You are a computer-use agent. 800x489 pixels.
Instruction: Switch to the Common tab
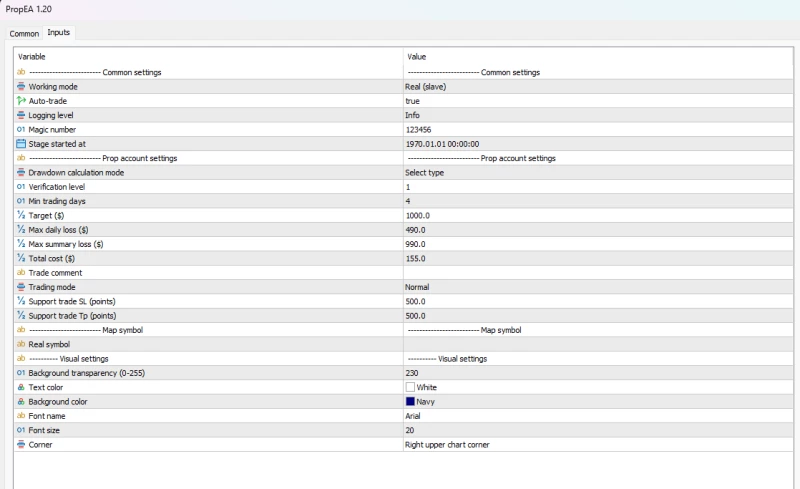pos(24,33)
